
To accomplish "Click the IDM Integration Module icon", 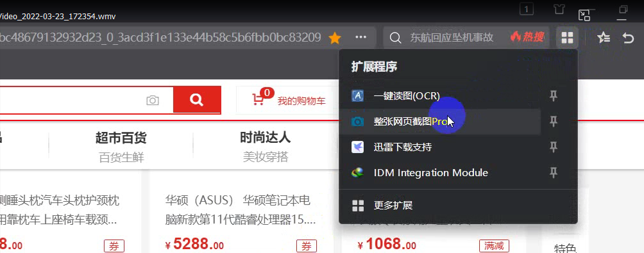I will point(358,173).
